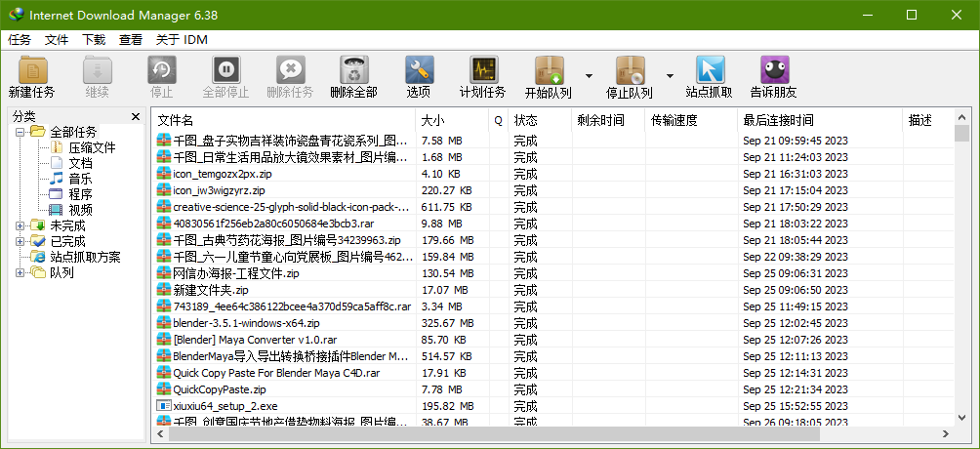
Task: Click the 删除任务 toolbar icon
Action: (291, 70)
